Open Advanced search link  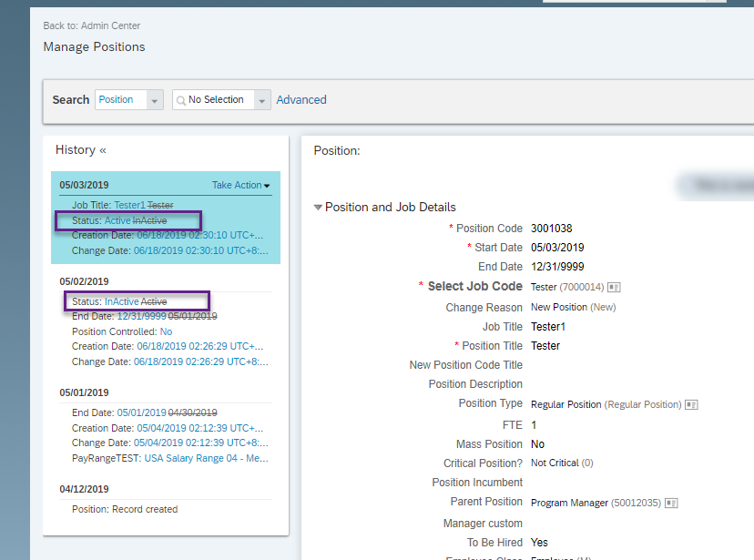click(x=301, y=100)
